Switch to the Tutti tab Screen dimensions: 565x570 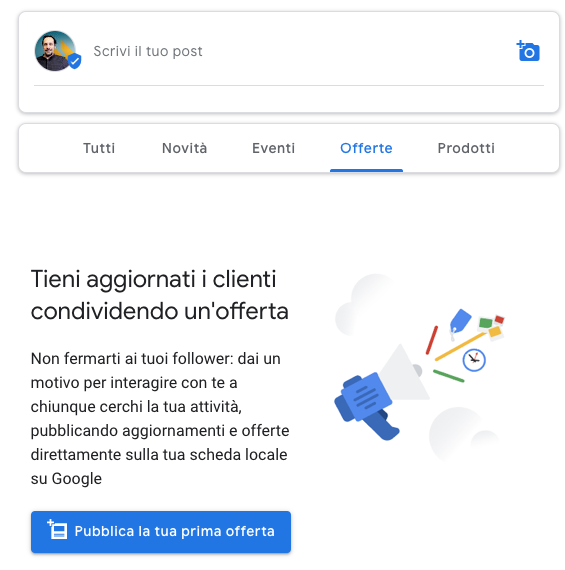point(99,148)
